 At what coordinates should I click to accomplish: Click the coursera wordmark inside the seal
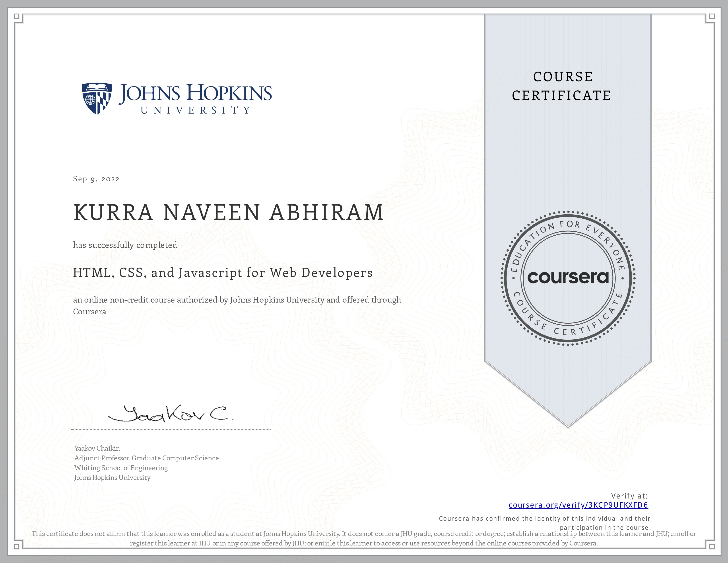click(x=568, y=278)
